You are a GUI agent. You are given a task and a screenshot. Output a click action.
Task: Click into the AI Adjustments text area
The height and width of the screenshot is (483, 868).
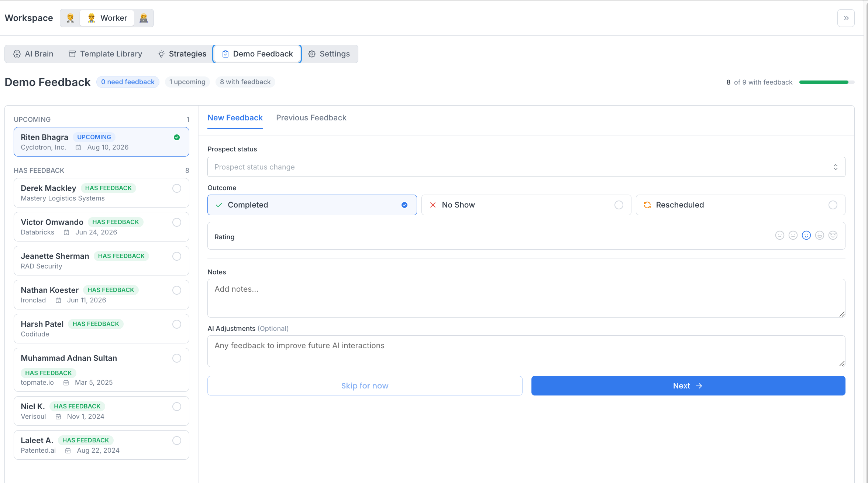tap(526, 351)
